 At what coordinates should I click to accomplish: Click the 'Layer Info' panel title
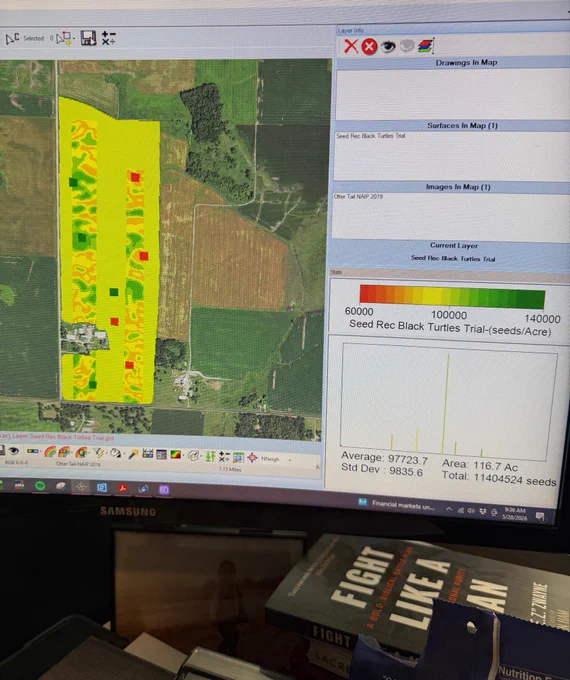(351, 30)
